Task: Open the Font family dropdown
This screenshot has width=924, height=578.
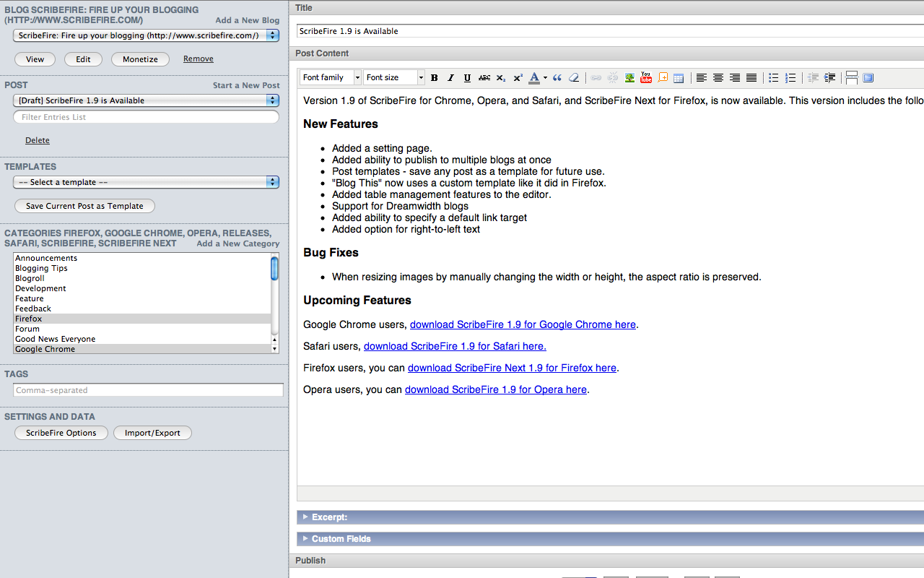Action: (x=331, y=77)
